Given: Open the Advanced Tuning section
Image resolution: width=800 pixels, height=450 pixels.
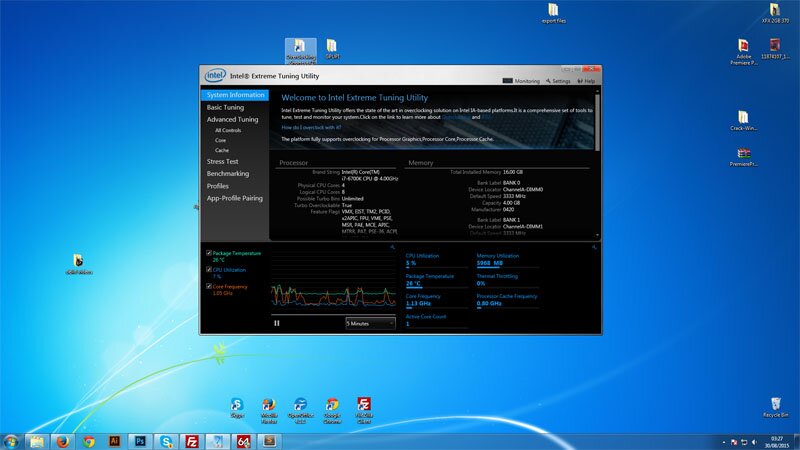Looking at the screenshot, I should [x=233, y=119].
